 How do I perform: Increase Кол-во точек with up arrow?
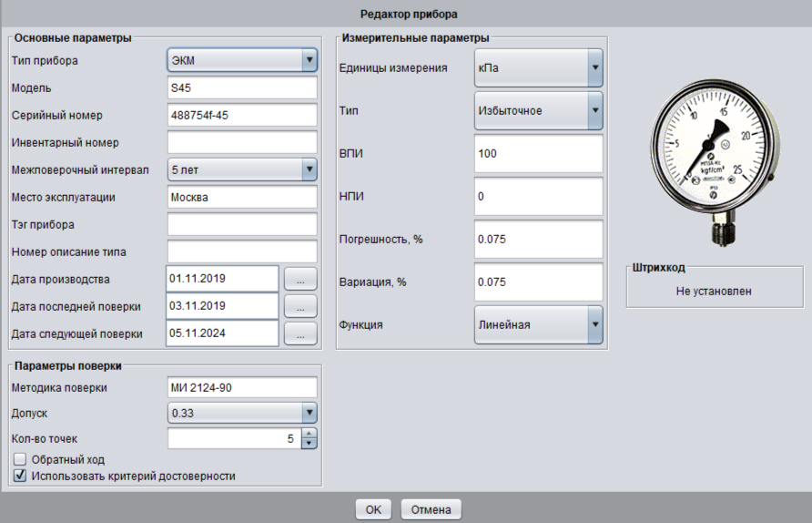coord(309,434)
